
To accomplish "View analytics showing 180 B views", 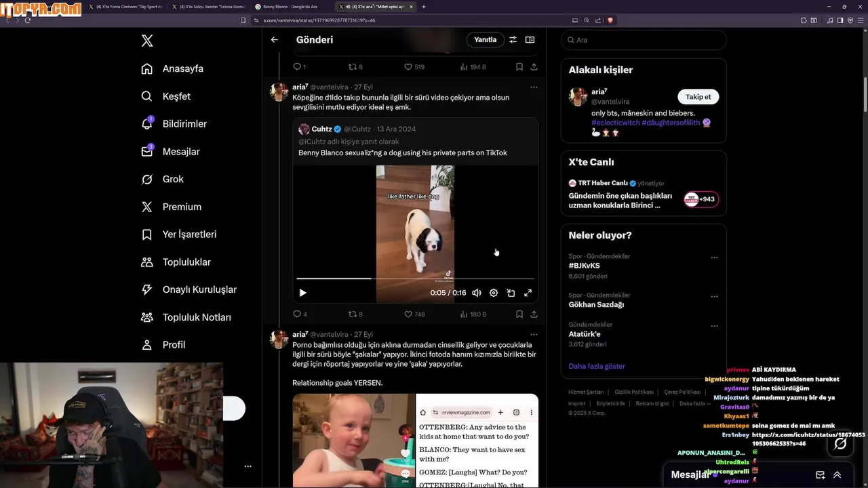I will tap(473, 314).
